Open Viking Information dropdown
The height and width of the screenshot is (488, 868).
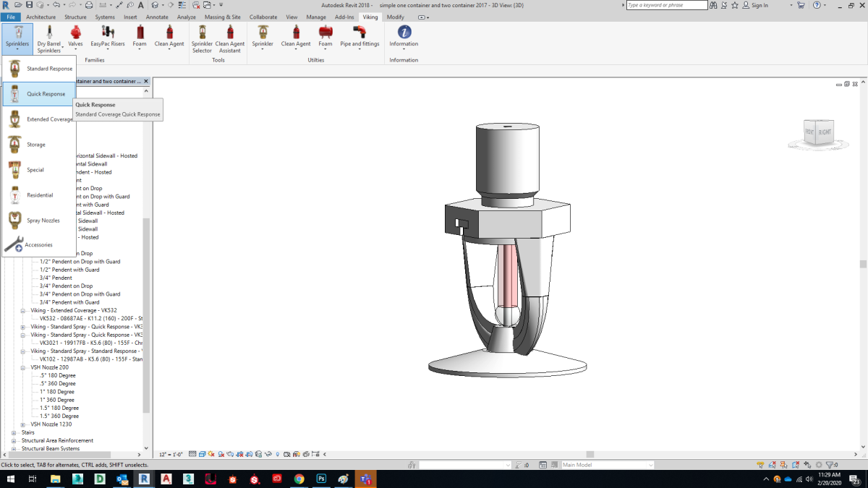click(404, 39)
